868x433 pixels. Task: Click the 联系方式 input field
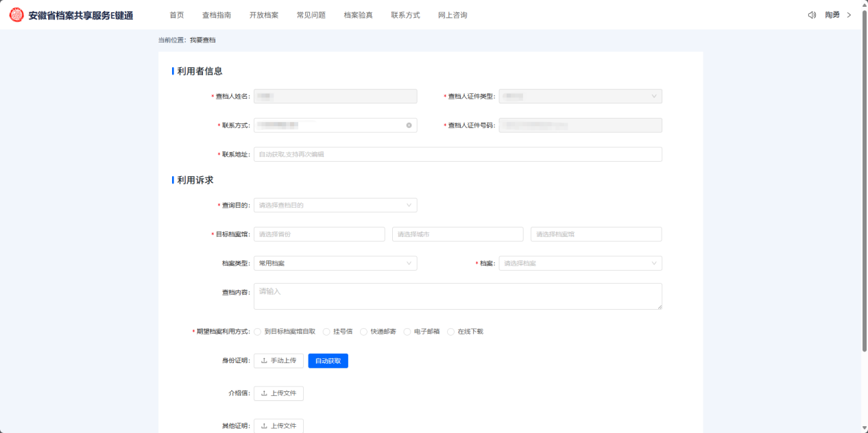pos(335,125)
